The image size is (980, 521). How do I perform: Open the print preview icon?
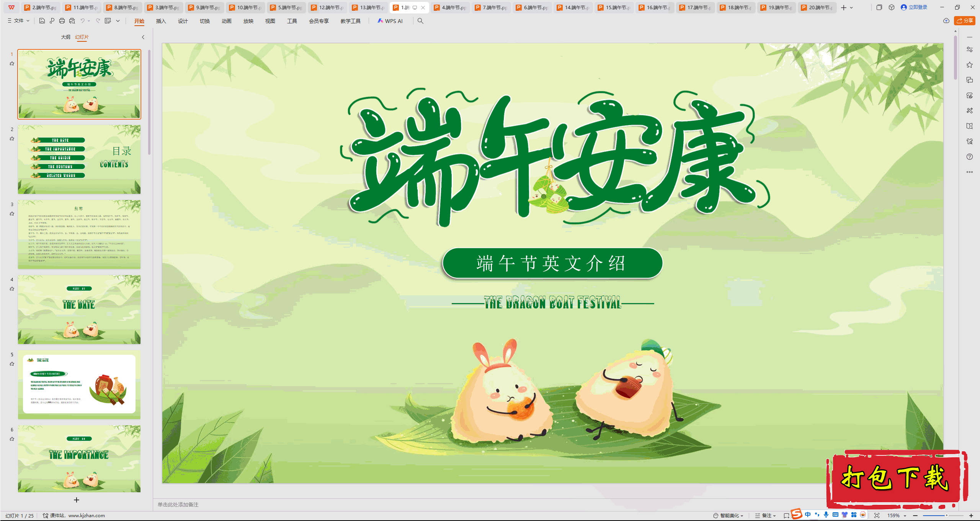click(x=72, y=21)
